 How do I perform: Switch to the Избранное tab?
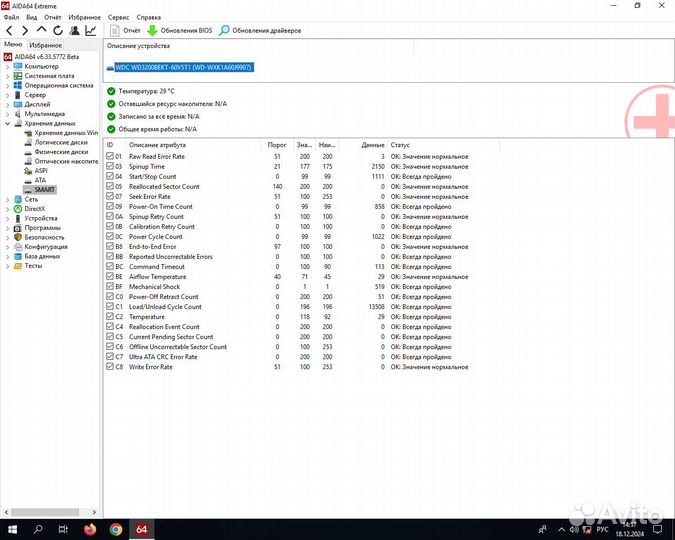tap(45, 45)
